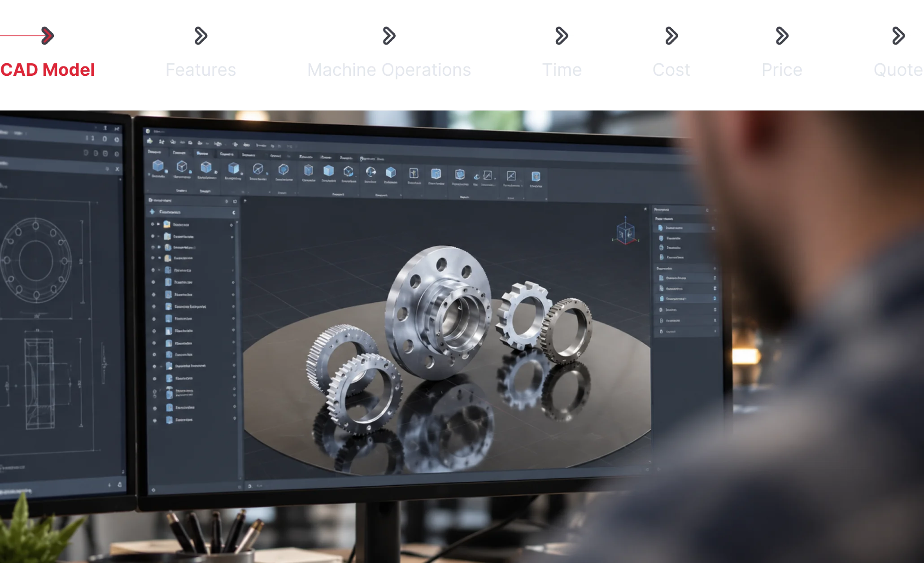Select the chevron above the Price step
This screenshot has height=563, width=924.
782,36
